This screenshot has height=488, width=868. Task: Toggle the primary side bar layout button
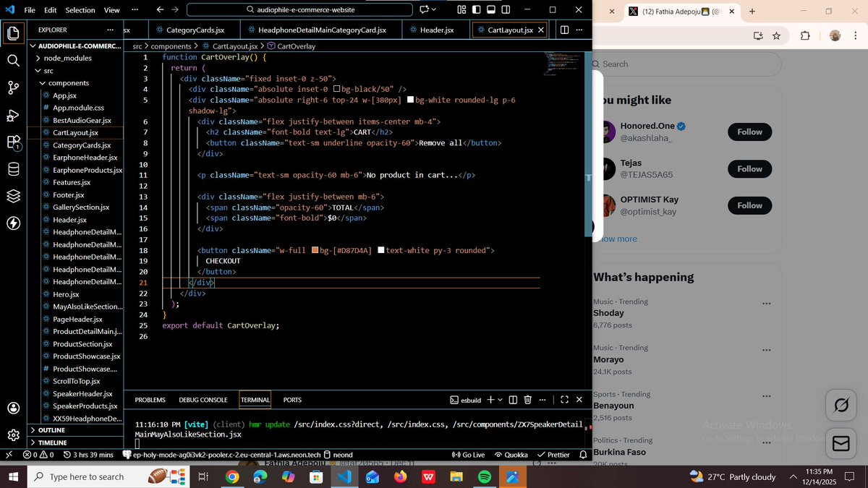476,9
